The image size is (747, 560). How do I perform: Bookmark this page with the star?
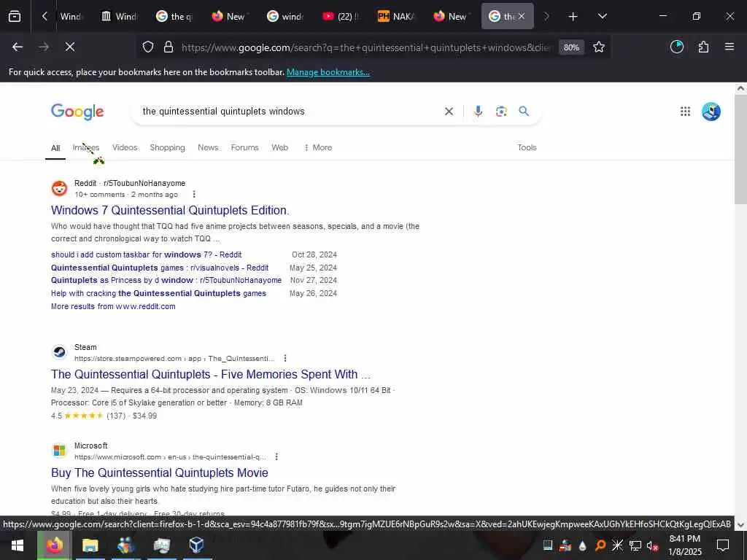(x=599, y=47)
